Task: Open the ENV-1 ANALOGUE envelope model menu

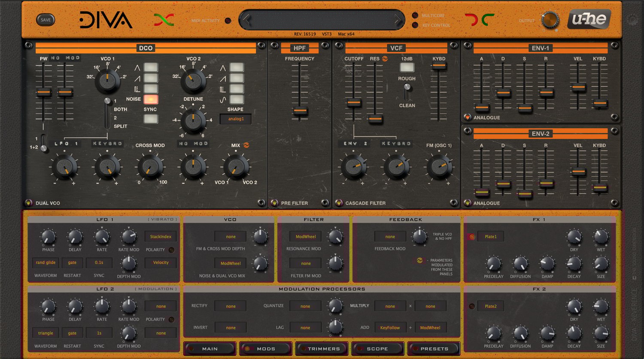Action: pos(468,117)
